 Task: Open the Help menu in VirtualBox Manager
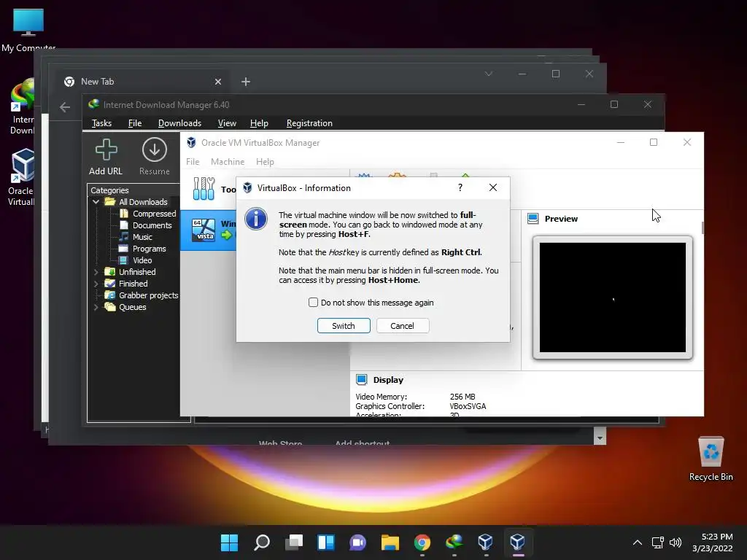(x=265, y=162)
